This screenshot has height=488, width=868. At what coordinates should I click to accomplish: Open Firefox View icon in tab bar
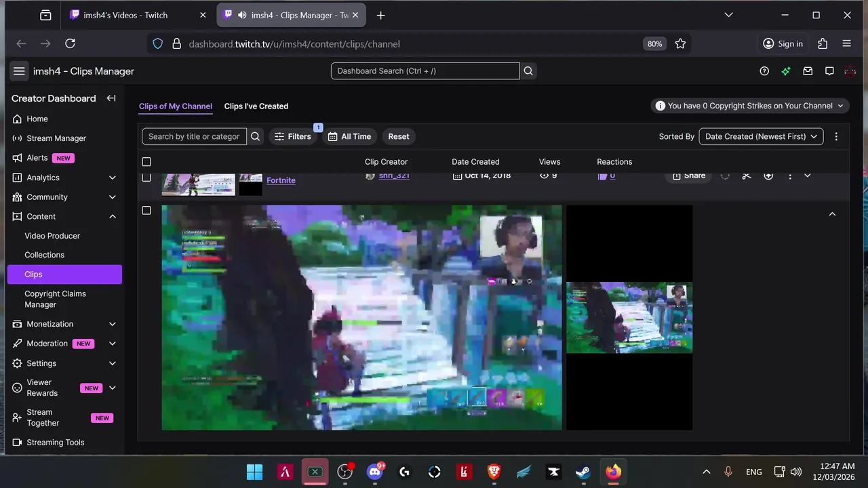pyautogui.click(x=45, y=15)
